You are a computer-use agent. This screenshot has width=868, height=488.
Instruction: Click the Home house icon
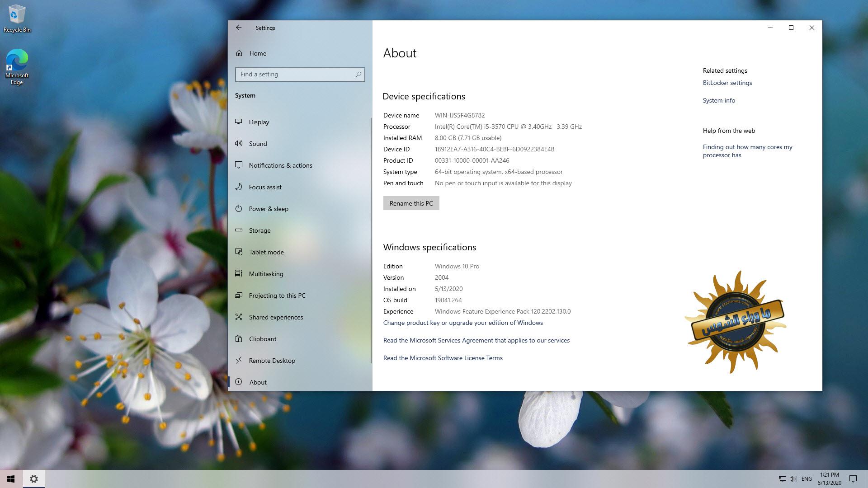point(239,53)
